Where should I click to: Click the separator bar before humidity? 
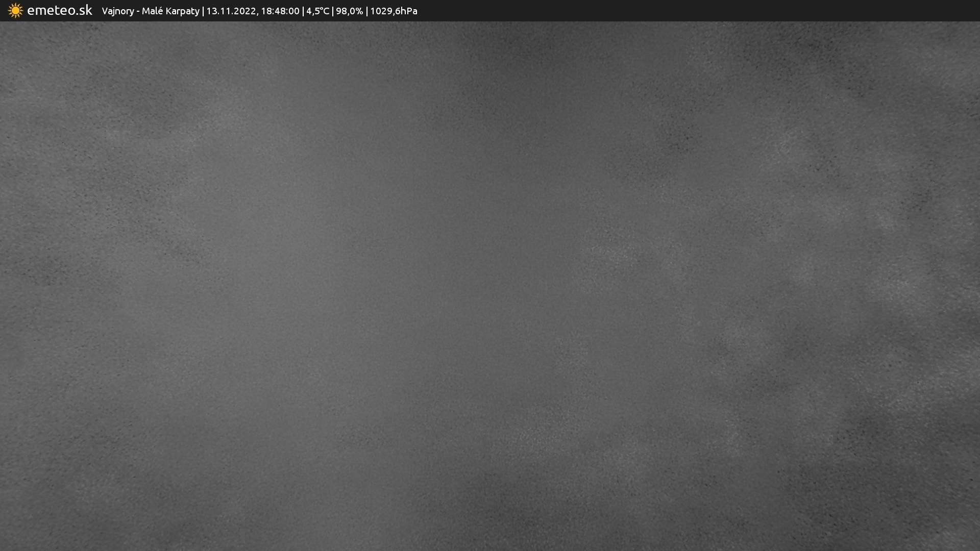(x=333, y=11)
